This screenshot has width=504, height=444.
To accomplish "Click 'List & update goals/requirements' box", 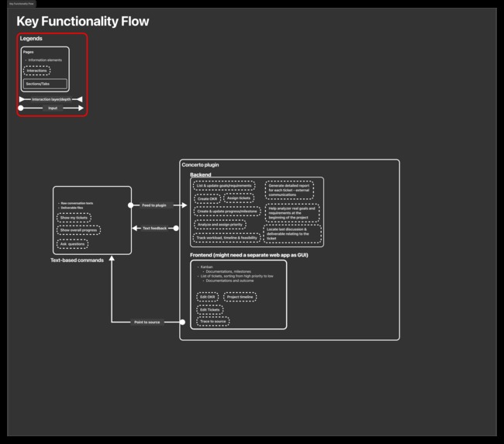I will 224,186.
